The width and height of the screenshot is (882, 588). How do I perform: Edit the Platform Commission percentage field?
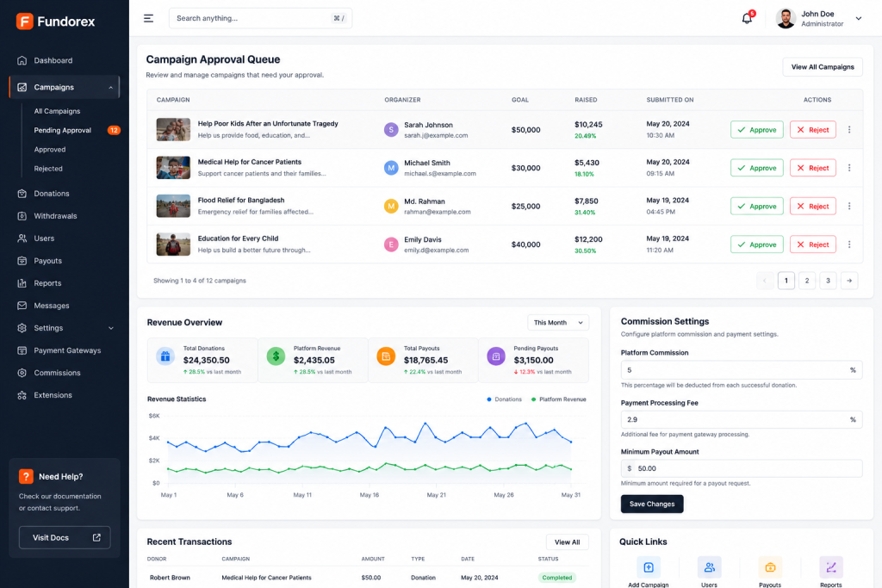click(x=742, y=370)
